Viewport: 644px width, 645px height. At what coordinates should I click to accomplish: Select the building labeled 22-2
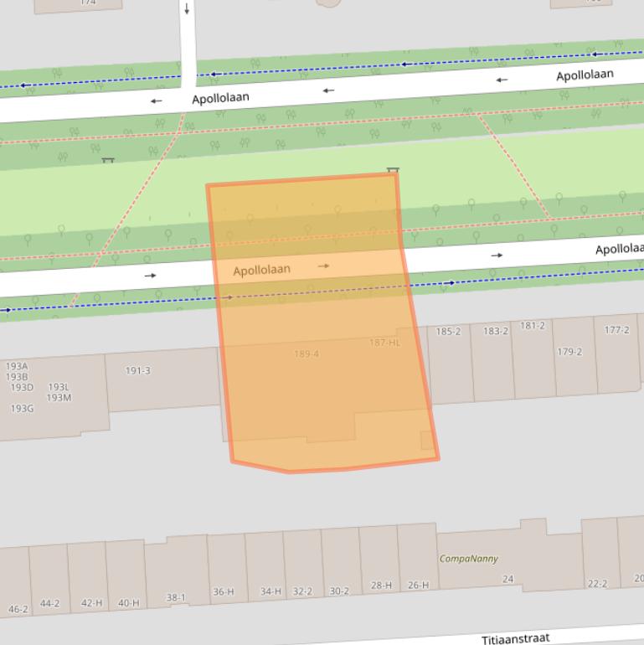597,584
